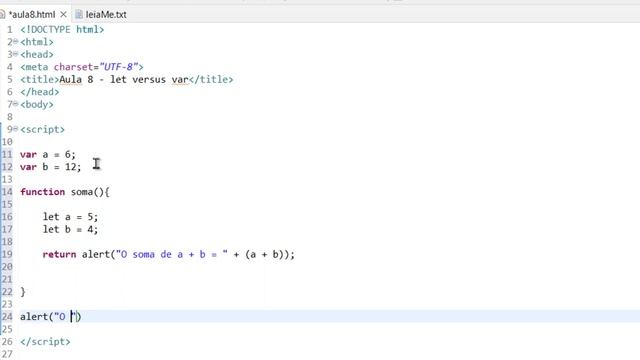The width and height of the screenshot is (640, 360).
Task: Switch to the aula8.html editor tab
Action: click(x=31, y=15)
